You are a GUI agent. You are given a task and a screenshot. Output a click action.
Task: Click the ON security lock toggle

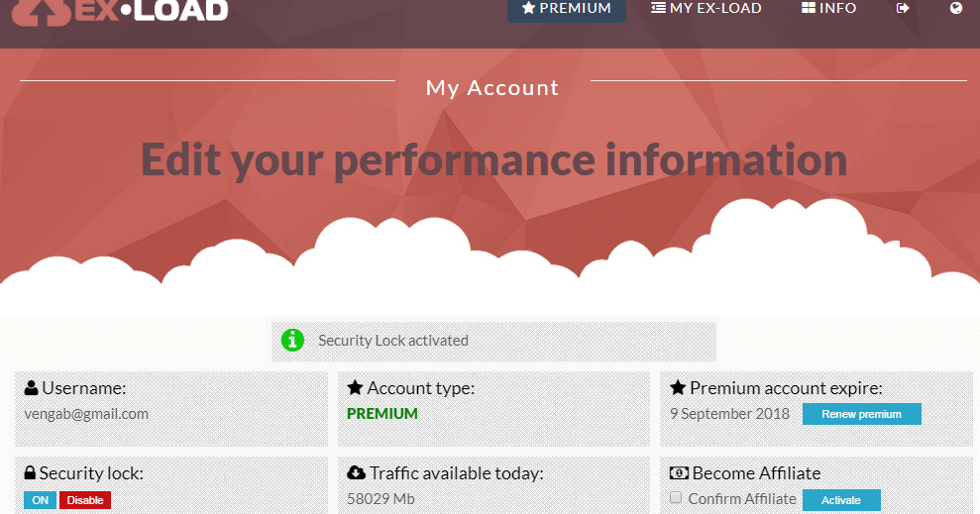[x=41, y=500]
